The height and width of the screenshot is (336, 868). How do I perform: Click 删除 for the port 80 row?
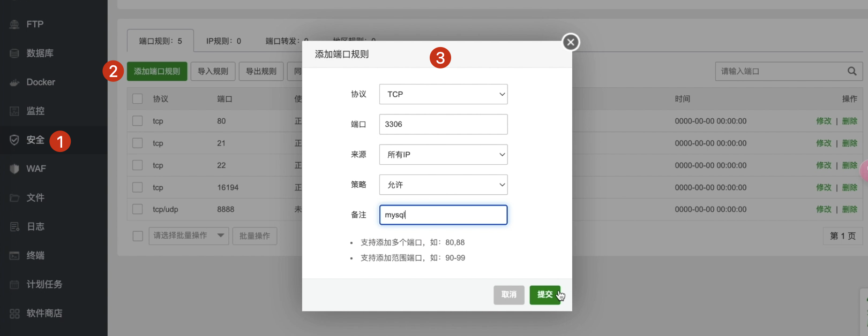(x=850, y=121)
